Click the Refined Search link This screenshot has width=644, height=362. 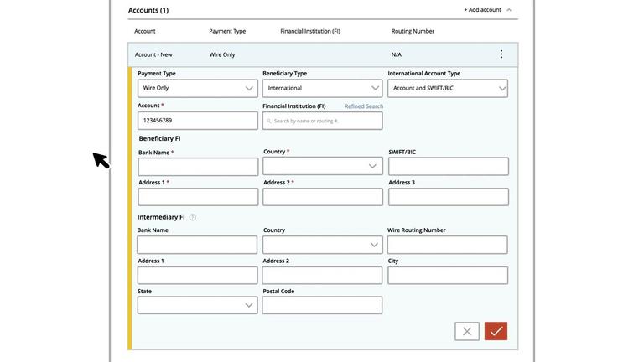[x=363, y=106]
